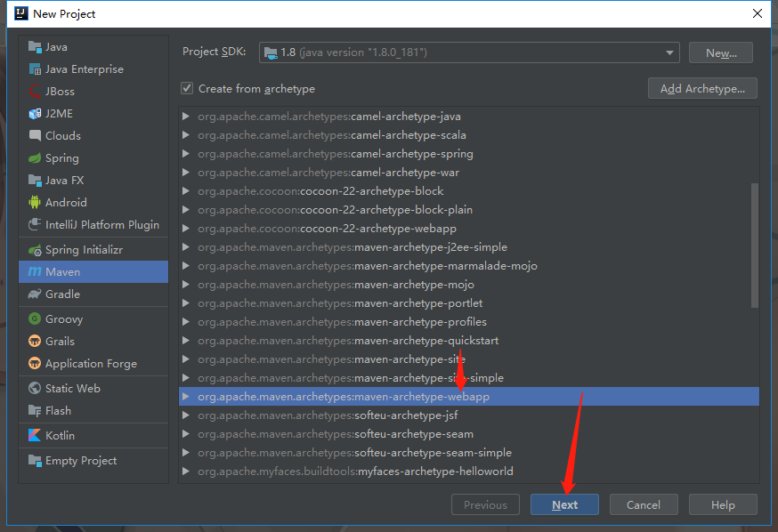This screenshot has width=778, height=532.
Task: Choose the Static Web project type
Action: click(x=93, y=388)
